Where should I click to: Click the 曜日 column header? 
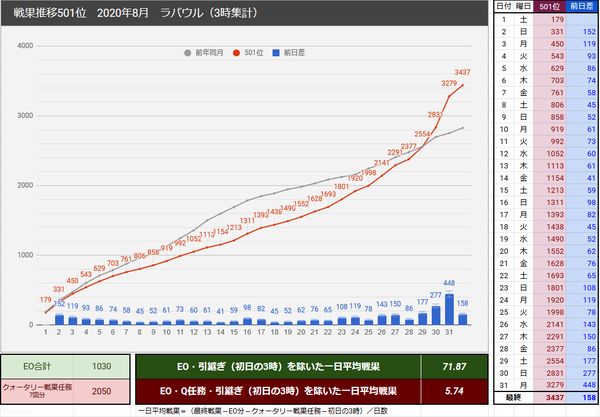[523, 6]
